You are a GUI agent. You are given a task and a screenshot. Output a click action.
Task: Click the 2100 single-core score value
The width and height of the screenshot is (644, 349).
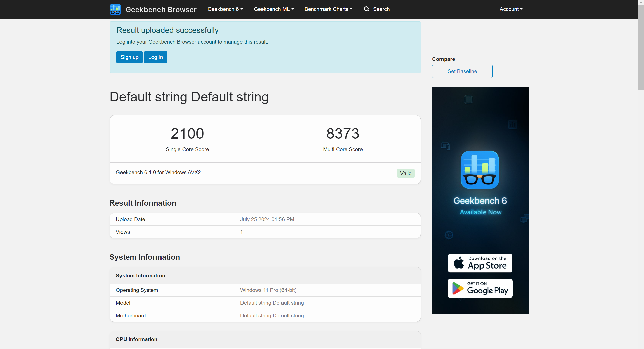coord(187,133)
